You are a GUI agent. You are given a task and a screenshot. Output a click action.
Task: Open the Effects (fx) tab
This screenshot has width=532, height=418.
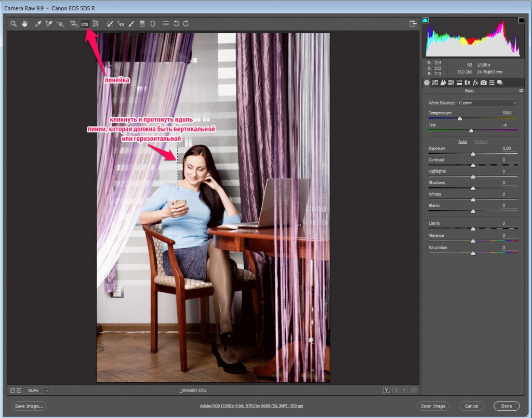point(475,83)
